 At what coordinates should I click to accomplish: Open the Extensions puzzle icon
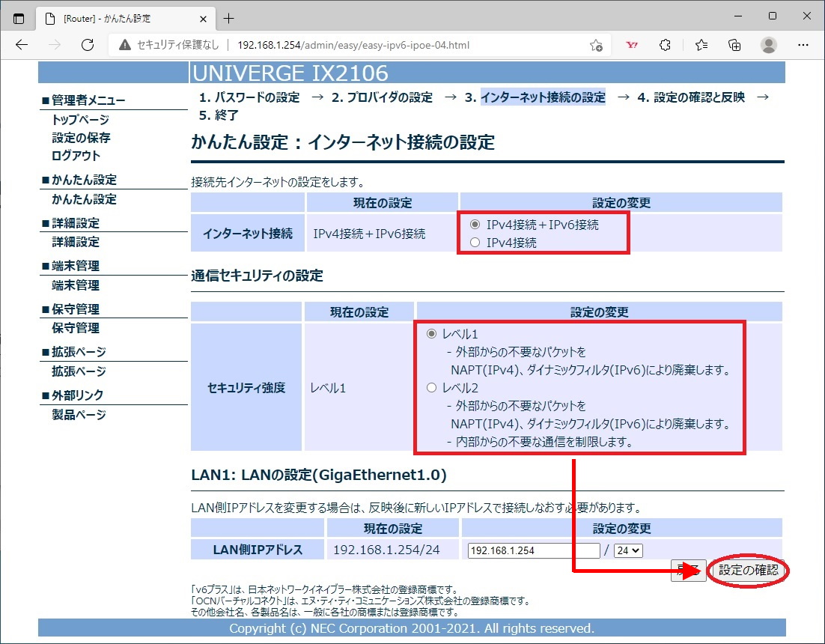(x=665, y=45)
